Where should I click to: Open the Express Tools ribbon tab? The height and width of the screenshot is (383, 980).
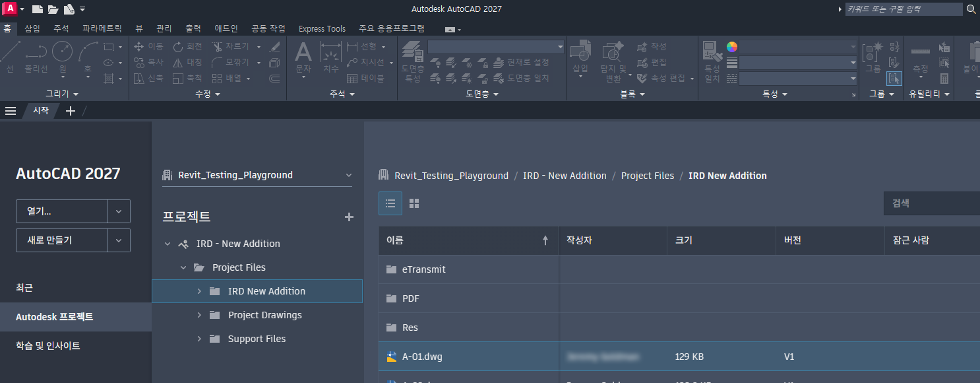pyautogui.click(x=322, y=28)
